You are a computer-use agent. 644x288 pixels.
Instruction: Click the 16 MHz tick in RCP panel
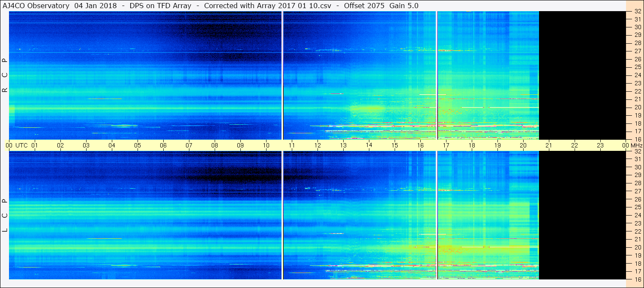coord(638,139)
